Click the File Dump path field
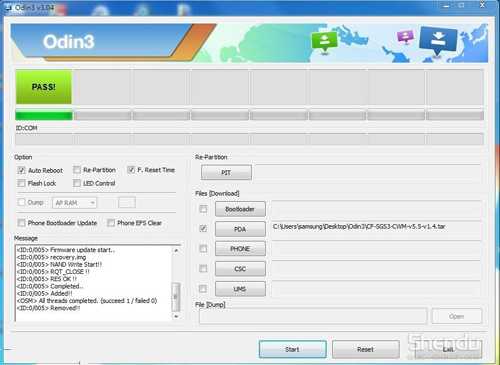This screenshot has height=365, width=500. point(313,316)
